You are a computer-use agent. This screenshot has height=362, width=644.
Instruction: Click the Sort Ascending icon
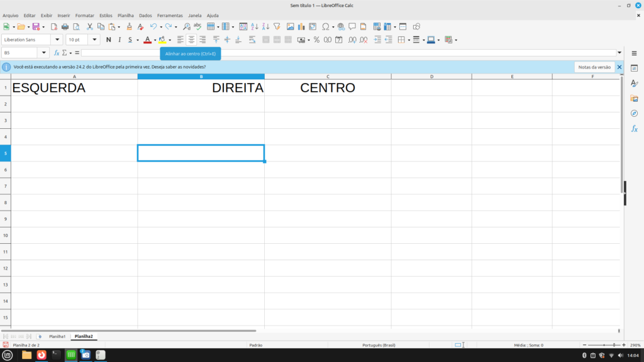[x=255, y=27]
